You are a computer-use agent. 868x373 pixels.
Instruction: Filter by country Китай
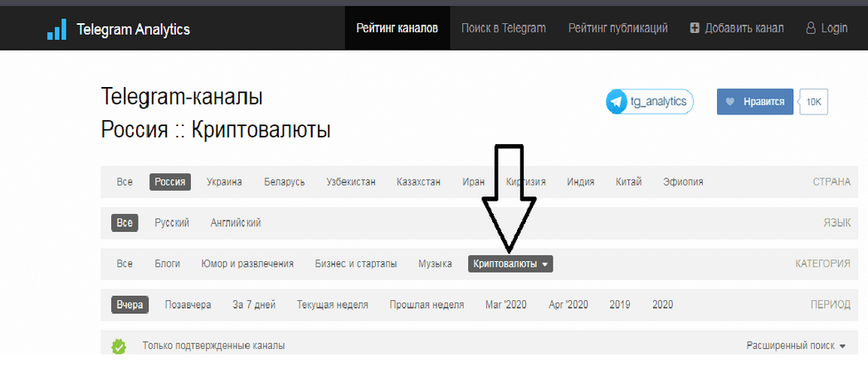(x=629, y=182)
